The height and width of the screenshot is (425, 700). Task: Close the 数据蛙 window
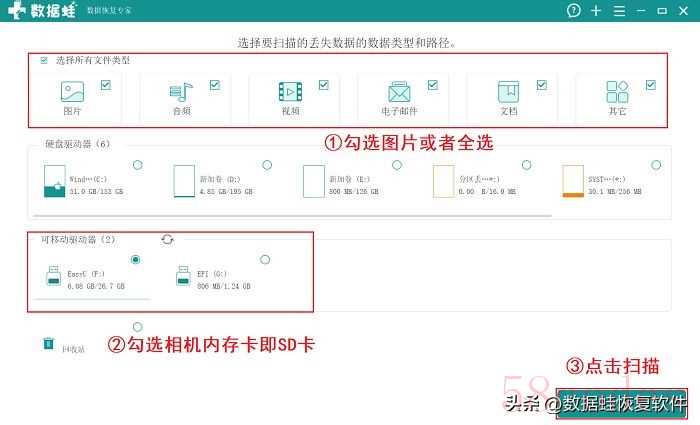[x=683, y=11]
